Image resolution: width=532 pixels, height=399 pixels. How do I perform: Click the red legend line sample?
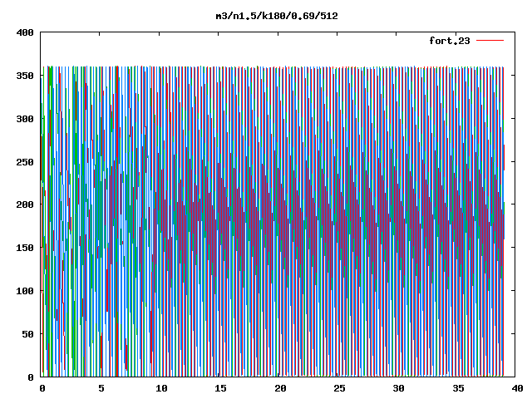[x=490, y=41]
